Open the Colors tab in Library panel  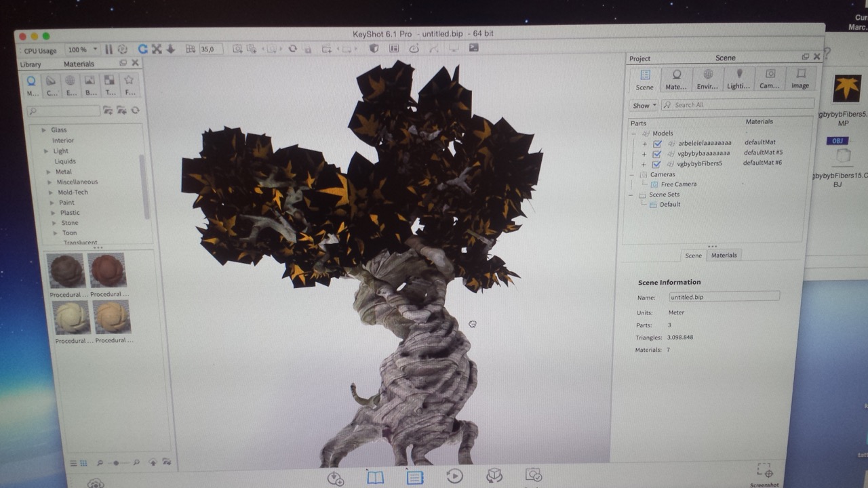(52, 85)
